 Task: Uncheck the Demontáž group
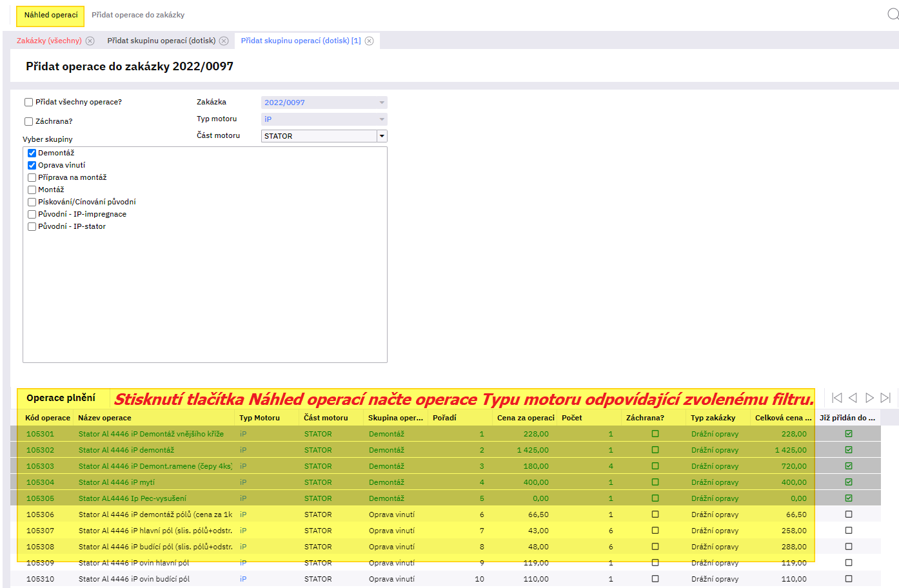(32, 153)
